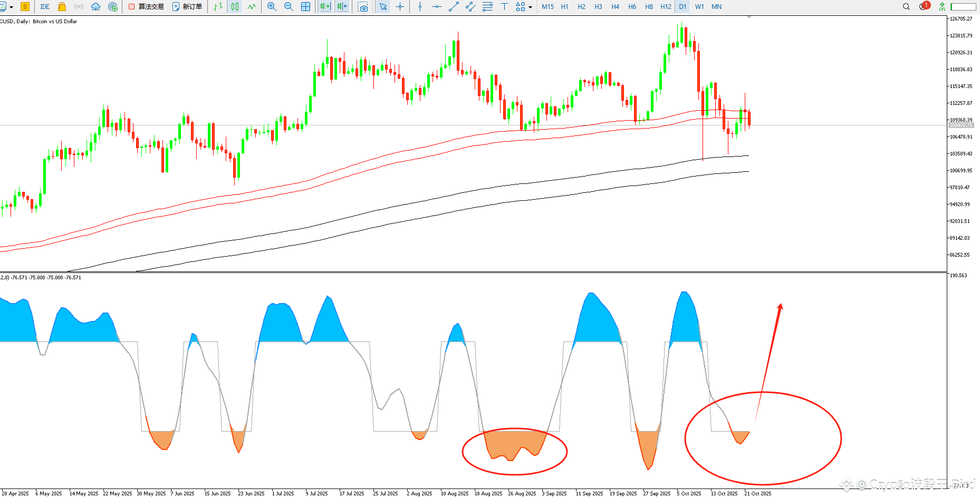
Task: Switch chart to bar chart style
Action: [218, 7]
